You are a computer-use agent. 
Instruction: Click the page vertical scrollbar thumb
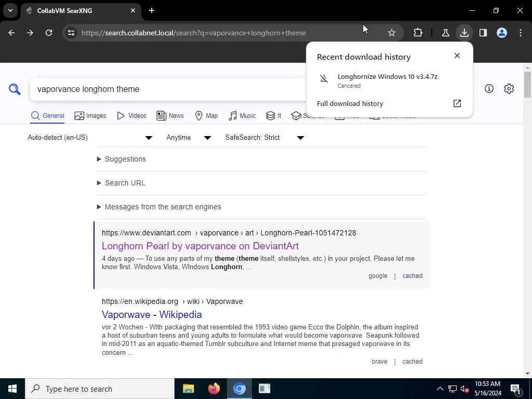(x=527, y=84)
